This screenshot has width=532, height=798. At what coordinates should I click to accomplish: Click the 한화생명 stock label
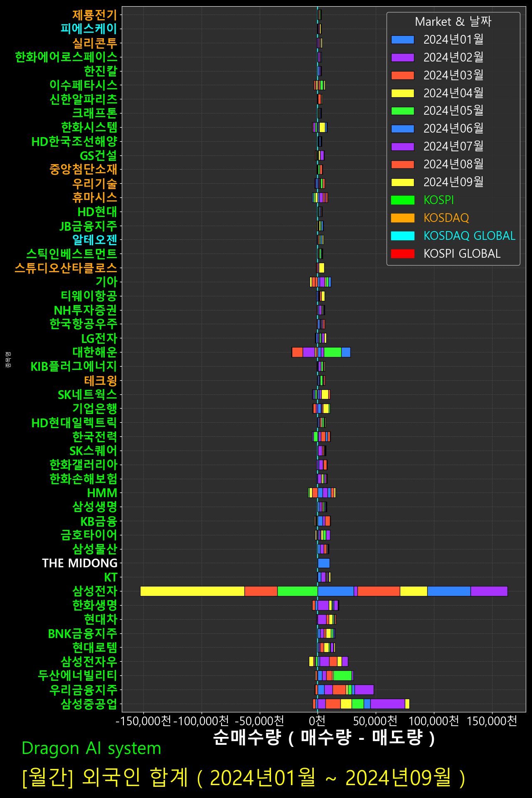(x=95, y=605)
